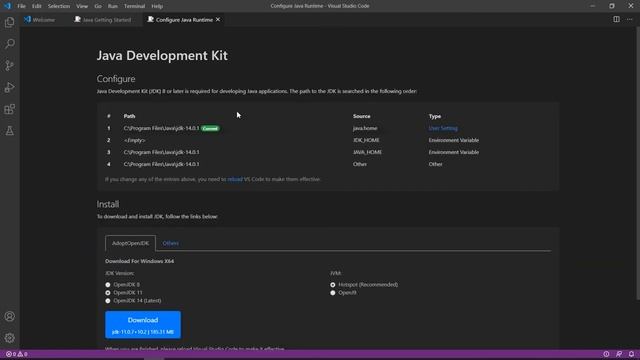Select the OpenJDK 11 radio button
The height and width of the screenshot is (360, 640).
pos(108,293)
